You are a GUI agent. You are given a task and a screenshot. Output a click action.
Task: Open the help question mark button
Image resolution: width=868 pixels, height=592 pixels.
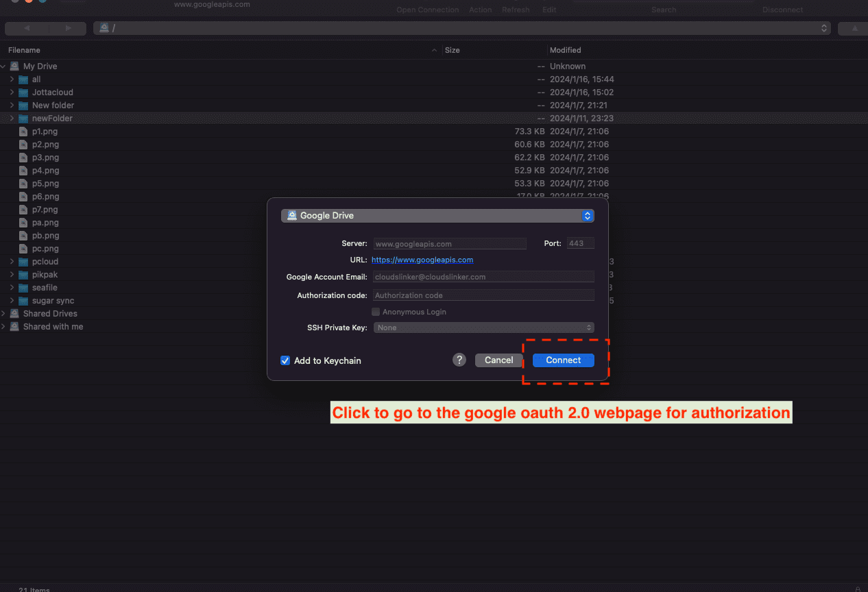[x=459, y=360]
